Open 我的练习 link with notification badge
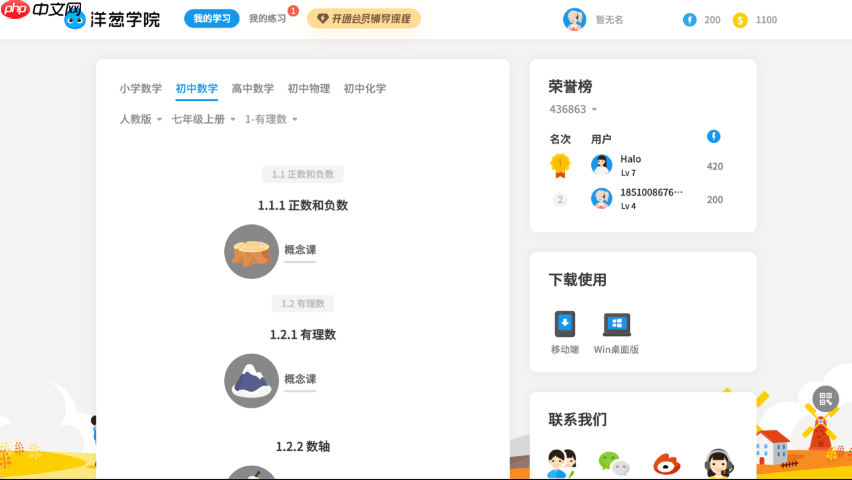The image size is (852, 480). (268, 19)
